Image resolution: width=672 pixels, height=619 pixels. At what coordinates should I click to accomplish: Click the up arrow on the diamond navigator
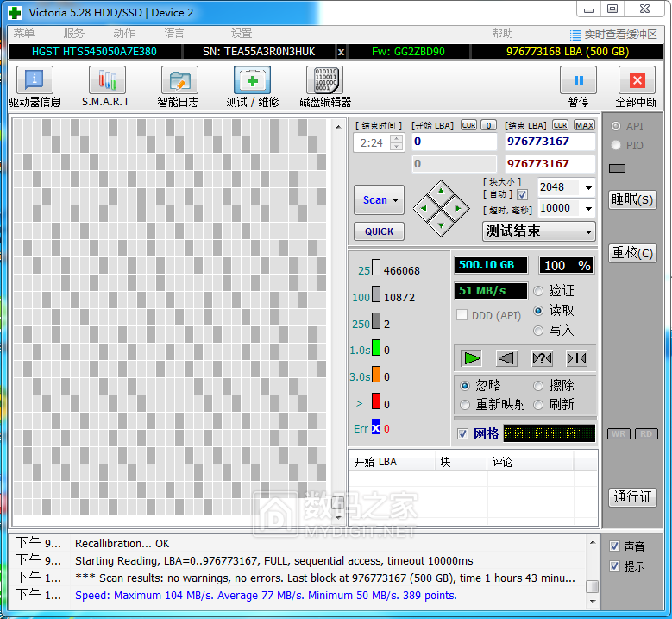(x=441, y=192)
